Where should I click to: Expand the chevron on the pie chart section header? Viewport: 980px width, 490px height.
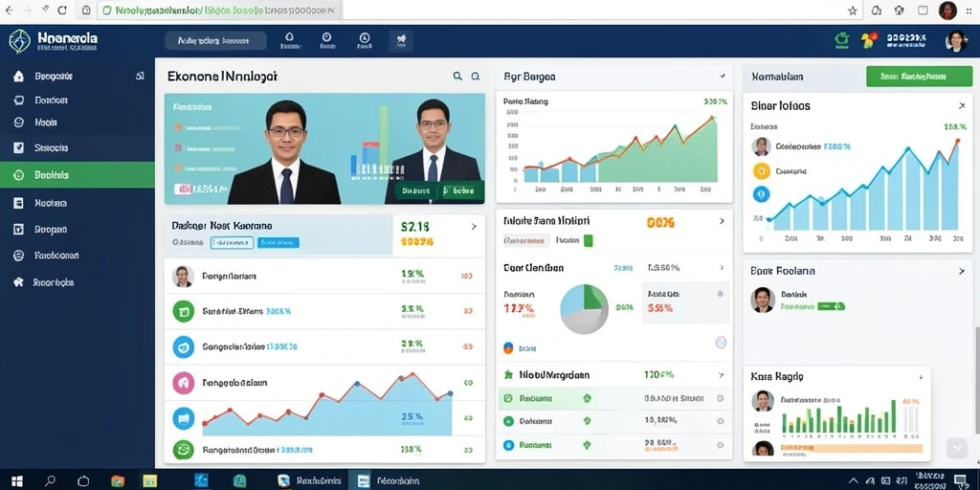point(722,268)
